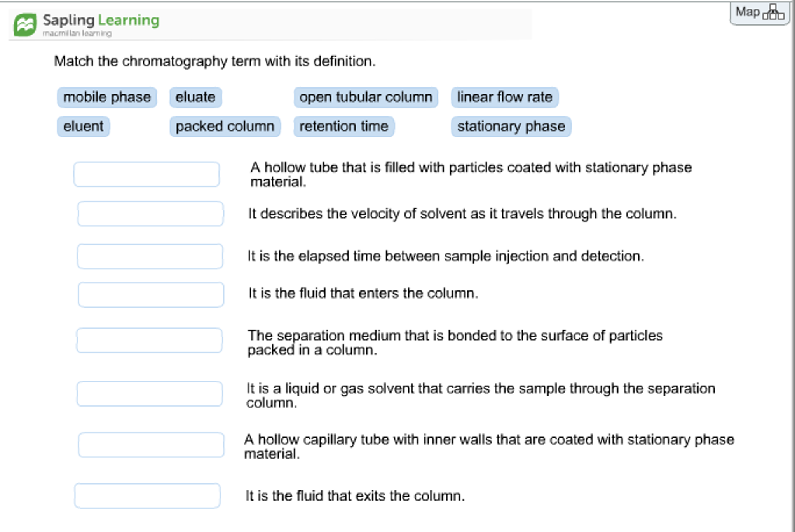Click the answer box beside 'velocity of solvent' definition
The height and width of the screenshot is (532, 795).
coord(151,214)
